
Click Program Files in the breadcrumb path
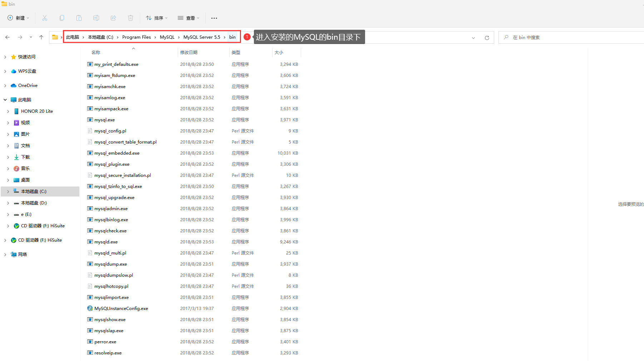click(x=137, y=37)
